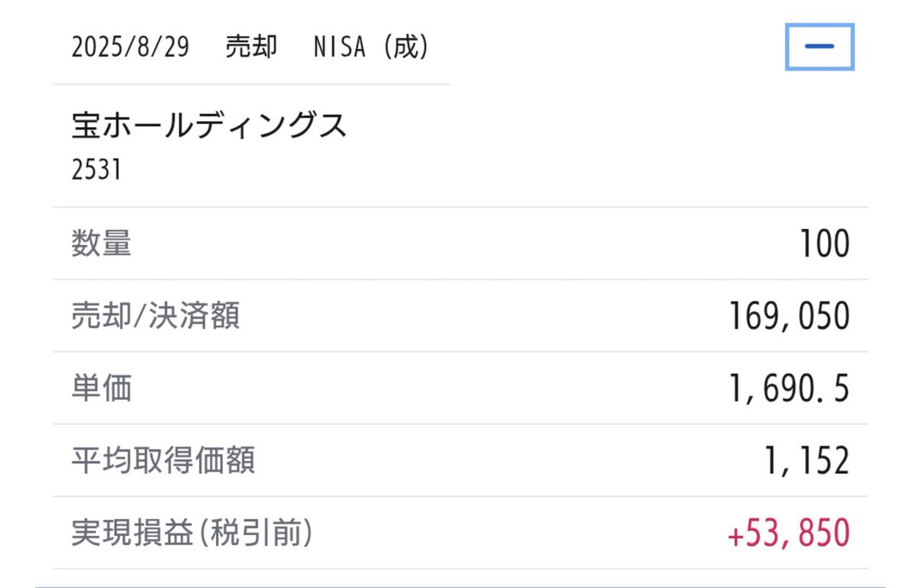The width and height of the screenshot is (919, 588).
Task: Collapse the trade details with minus icon
Action: (819, 47)
